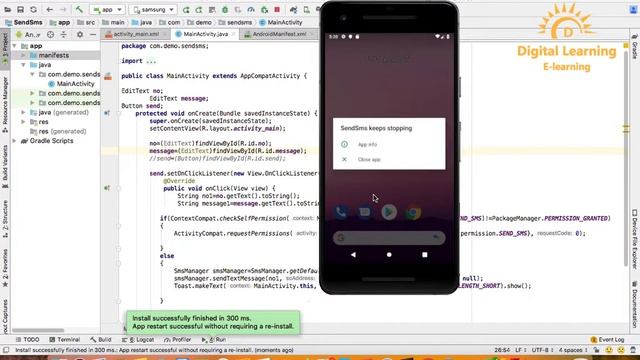The height and width of the screenshot is (360, 640).
Task: Click SendSms breadcrumb
Action: click(x=24, y=22)
